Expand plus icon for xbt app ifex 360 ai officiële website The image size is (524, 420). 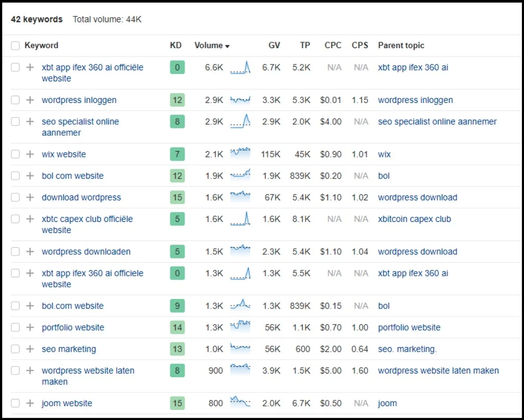pyautogui.click(x=30, y=68)
